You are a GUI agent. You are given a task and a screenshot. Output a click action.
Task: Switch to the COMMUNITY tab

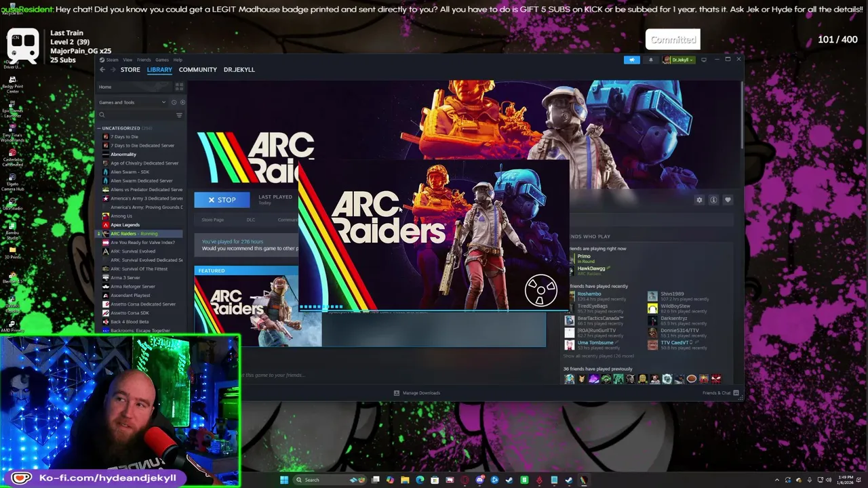click(x=198, y=70)
